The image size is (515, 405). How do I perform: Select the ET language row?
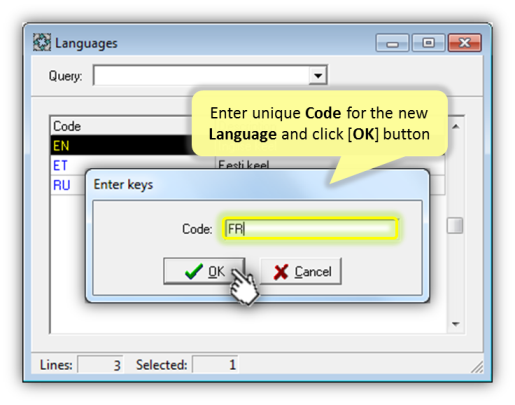click(x=67, y=165)
